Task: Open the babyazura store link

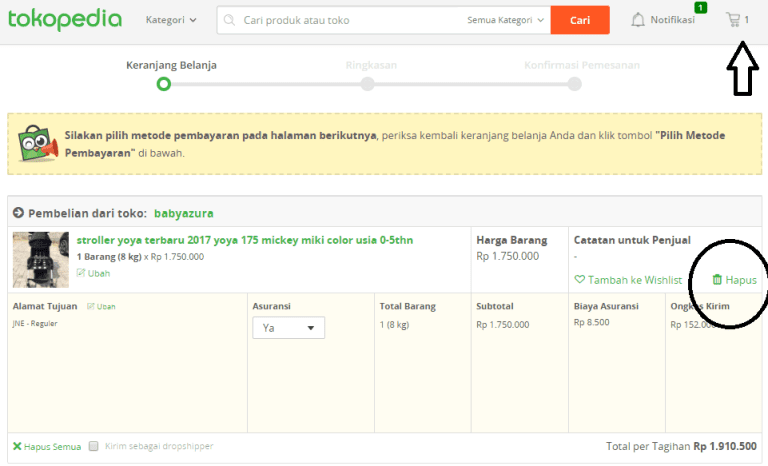Action: point(184,213)
